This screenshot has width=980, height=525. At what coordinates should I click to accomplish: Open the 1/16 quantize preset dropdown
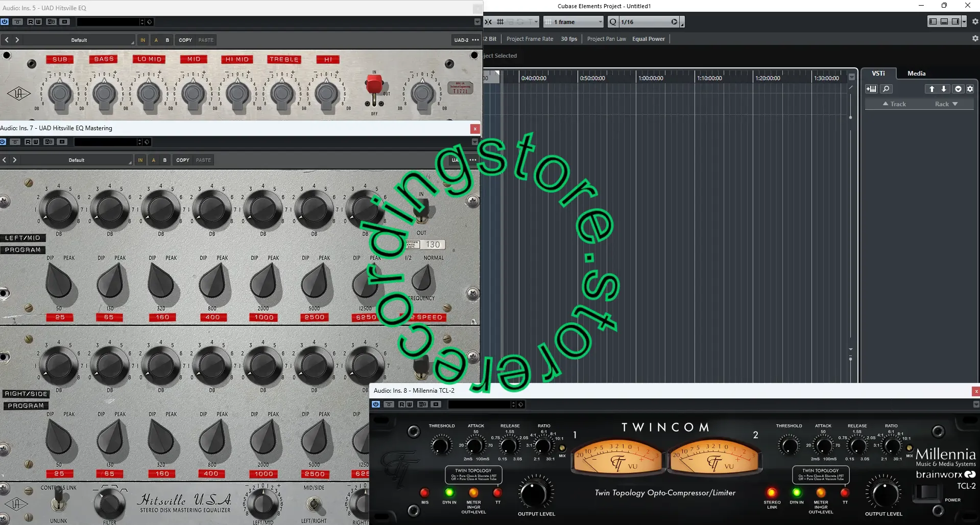649,22
